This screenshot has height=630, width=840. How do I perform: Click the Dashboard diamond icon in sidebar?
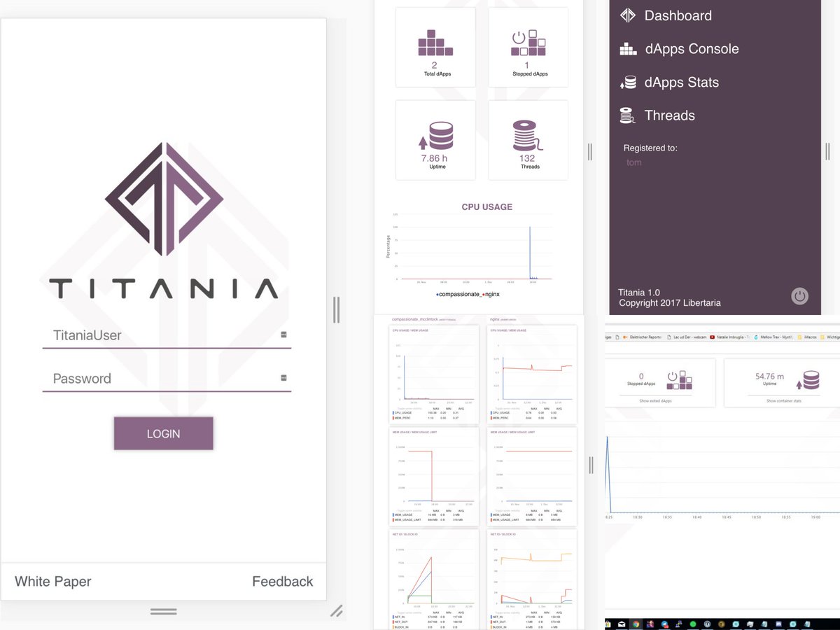pos(628,15)
